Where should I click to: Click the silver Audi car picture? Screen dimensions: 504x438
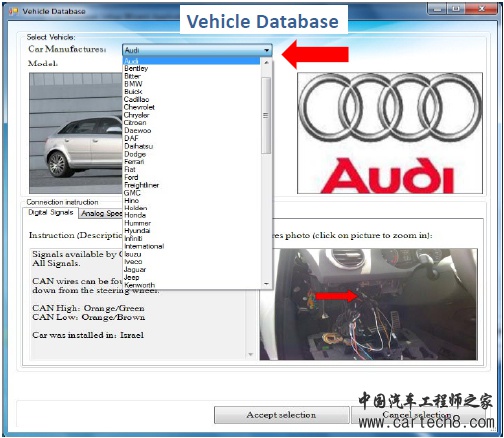(76, 133)
